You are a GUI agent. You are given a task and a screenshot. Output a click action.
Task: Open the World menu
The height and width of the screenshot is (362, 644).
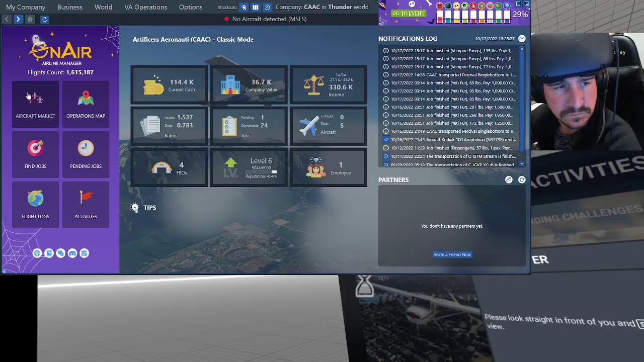click(x=103, y=7)
